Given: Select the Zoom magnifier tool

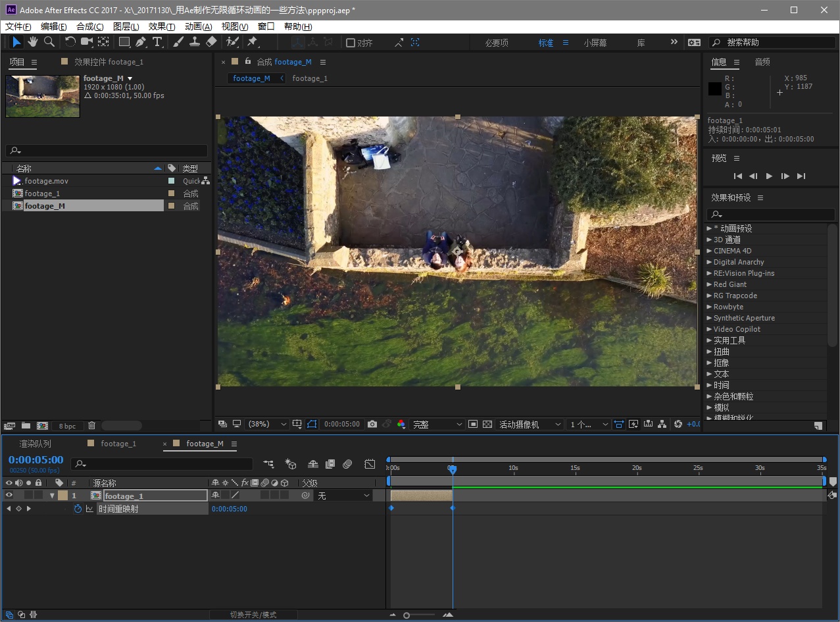Looking at the screenshot, I should click(49, 42).
